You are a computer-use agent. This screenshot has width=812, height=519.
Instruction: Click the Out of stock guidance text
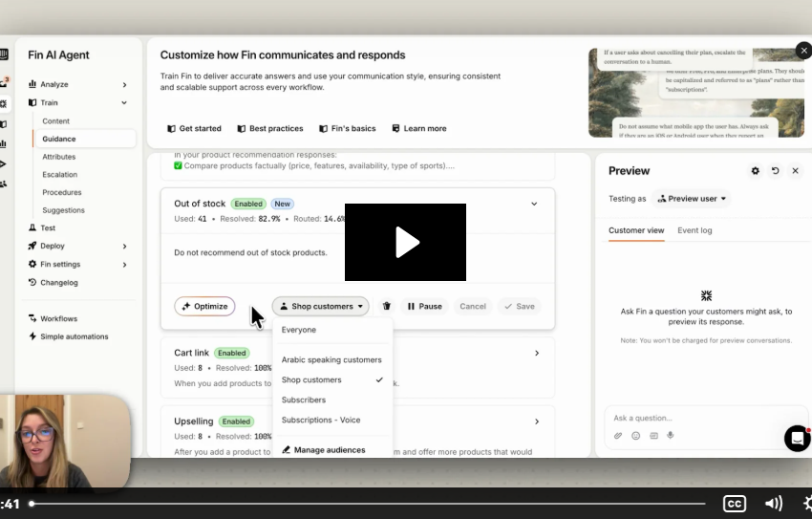click(x=250, y=252)
